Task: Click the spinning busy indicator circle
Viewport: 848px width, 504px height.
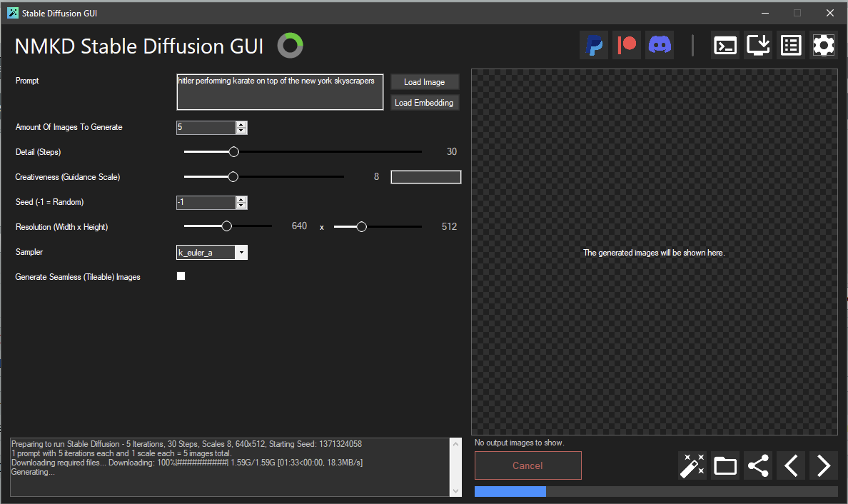Action: tap(291, 46)
